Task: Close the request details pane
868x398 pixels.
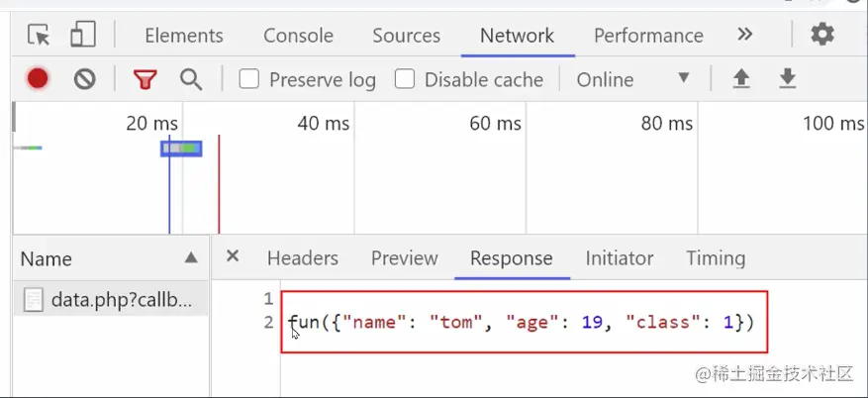Action: (233, 256)
